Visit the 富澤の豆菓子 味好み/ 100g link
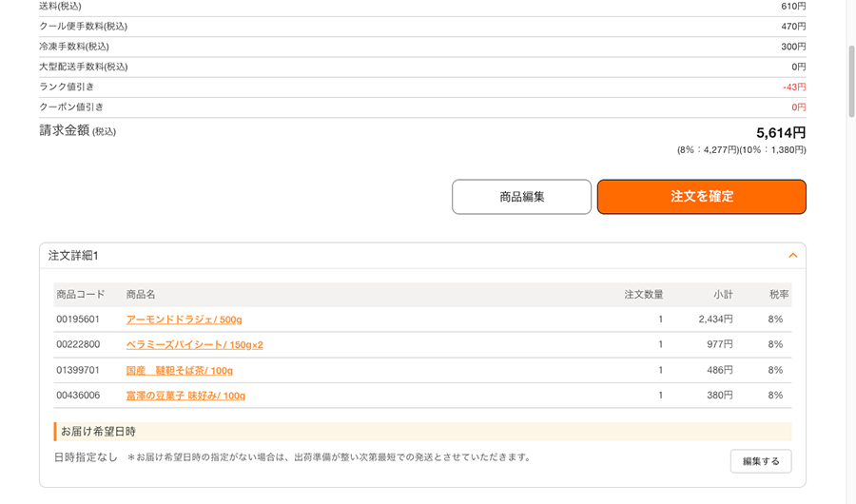Image resolution: width=856 pixels, height=504 pixels. (x=185, y=396)
